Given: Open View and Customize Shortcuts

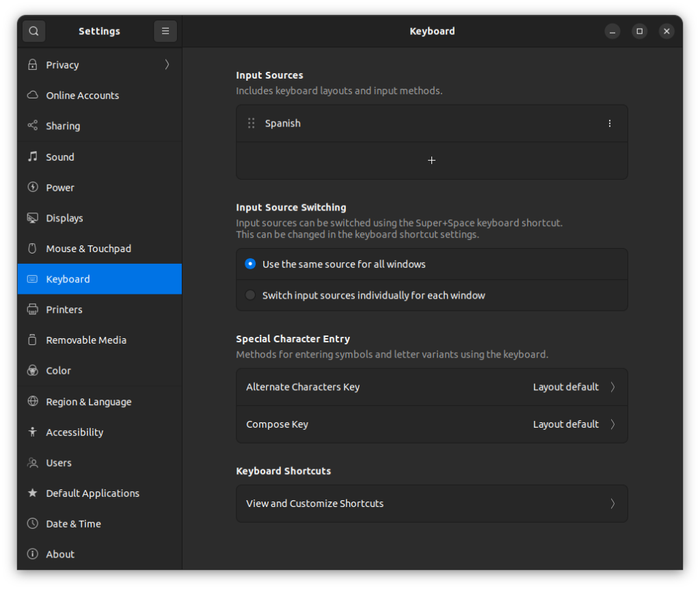Looking at the screenshot, I should 431,504.
